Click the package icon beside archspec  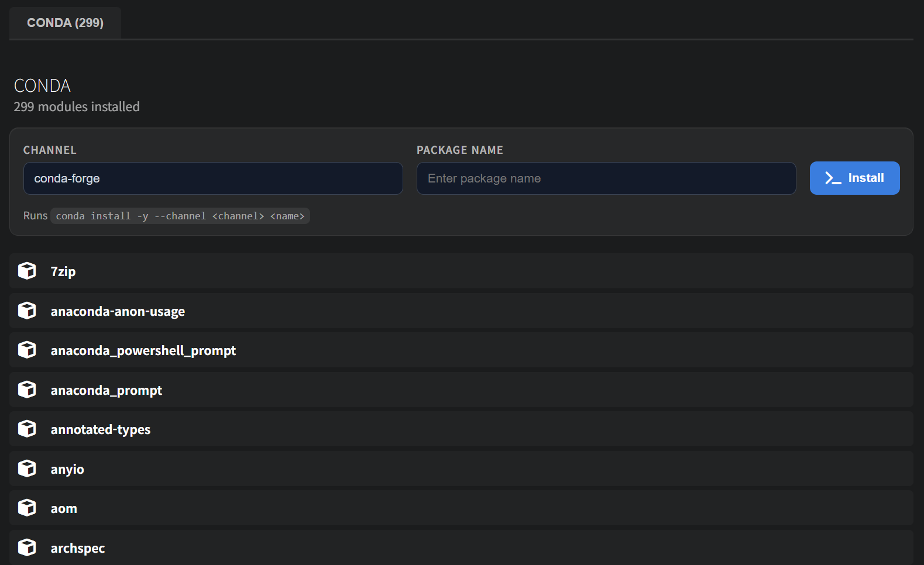(x=27, y=547)
